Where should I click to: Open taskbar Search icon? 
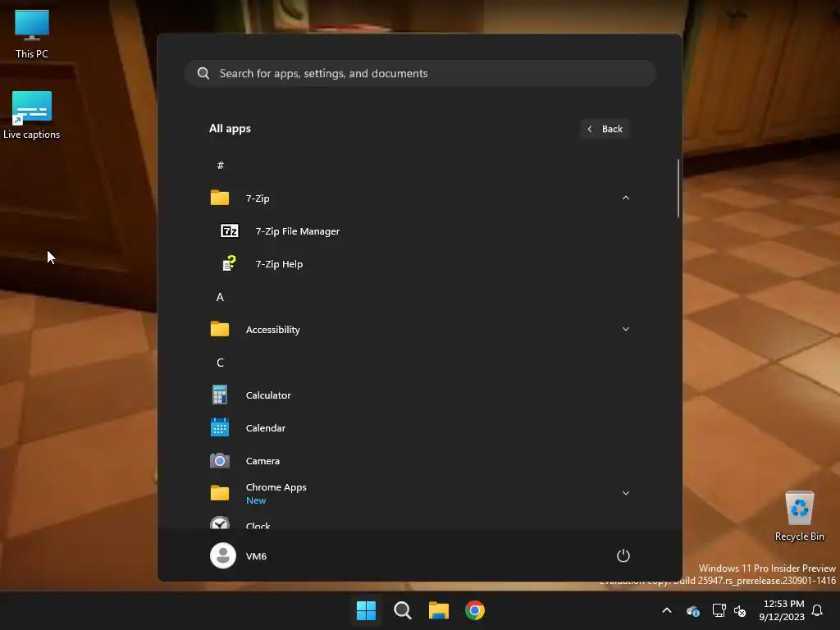point(402,610)
